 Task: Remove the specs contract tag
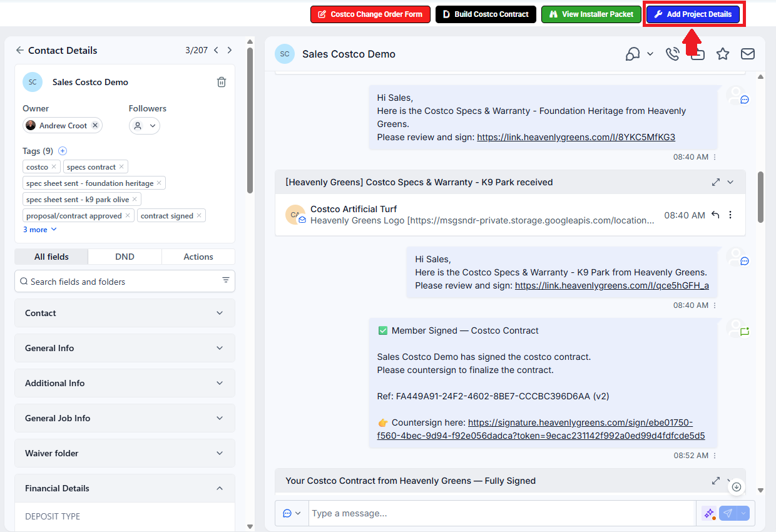pyautogui.click(x=121, y=166)
